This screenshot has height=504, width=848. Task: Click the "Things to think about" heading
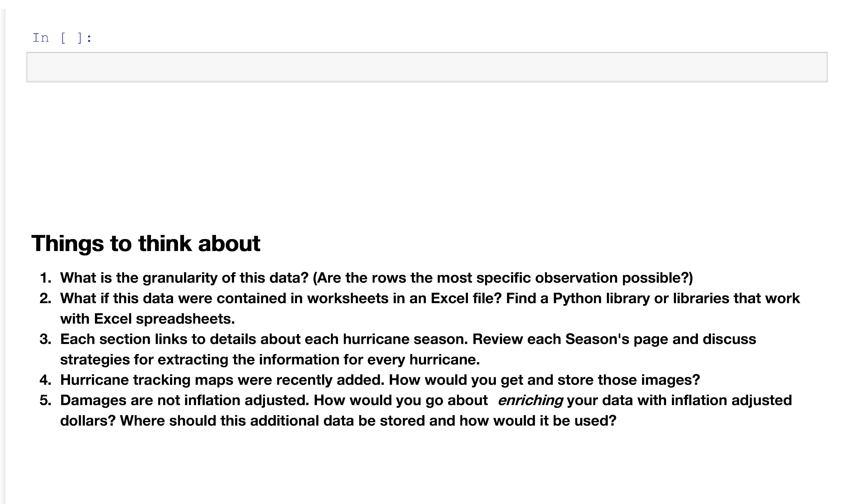point(146,243)
